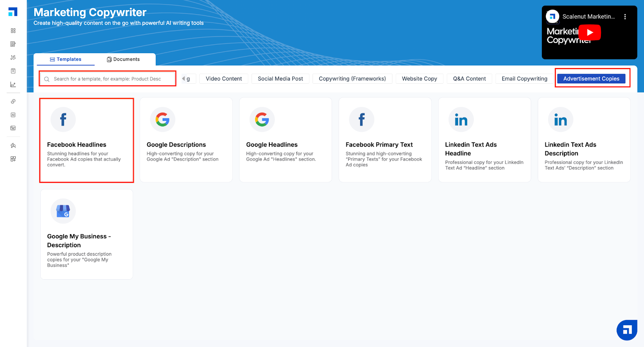Select the Website Copy category
The width and height of the screenshot is (644, 347).
419,78
